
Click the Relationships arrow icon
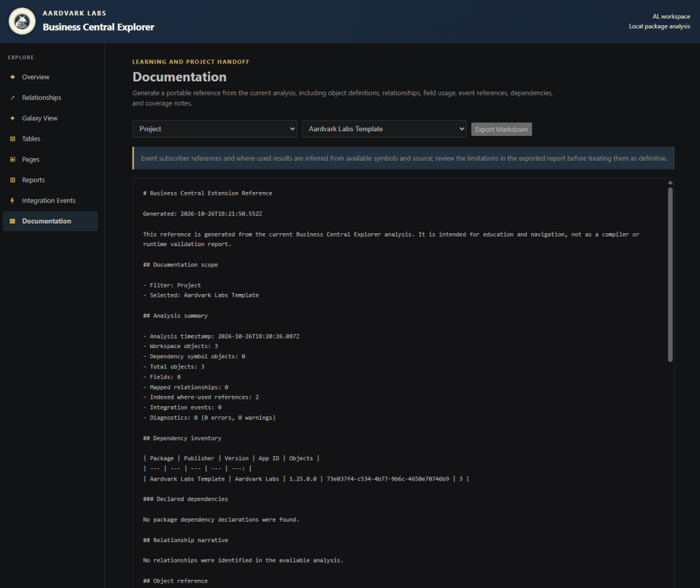pos(12,97)
